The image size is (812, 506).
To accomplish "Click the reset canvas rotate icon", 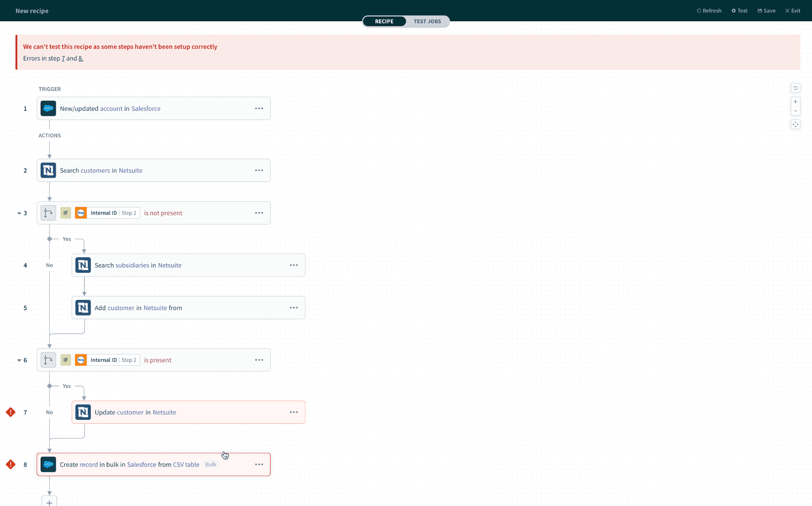I will pos(795,88).
